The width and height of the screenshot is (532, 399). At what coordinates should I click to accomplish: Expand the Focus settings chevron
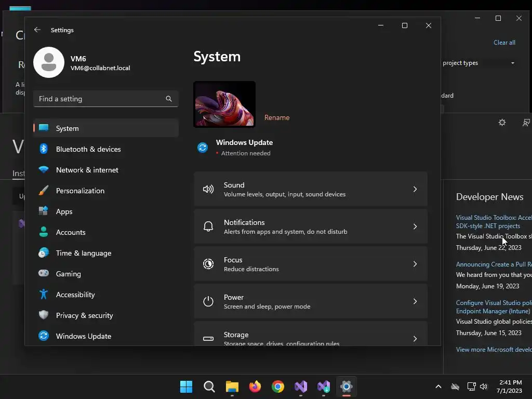[x=415, y=264]
